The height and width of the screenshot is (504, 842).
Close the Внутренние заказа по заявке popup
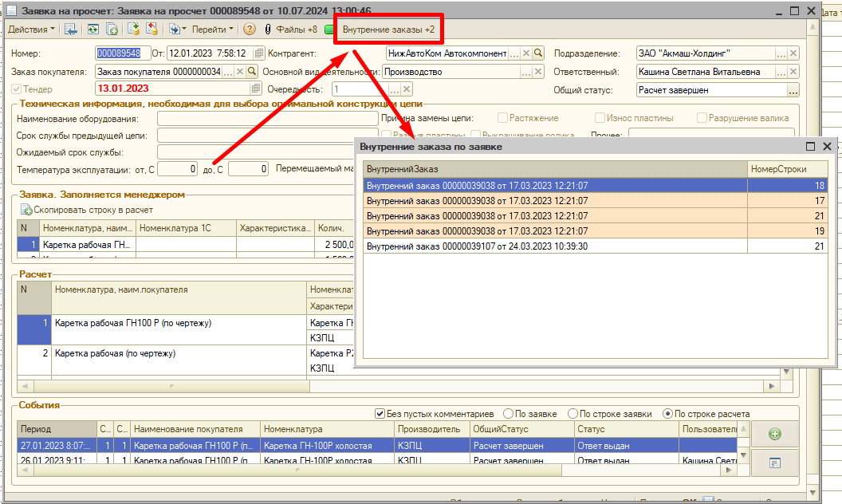pos(827,147)
